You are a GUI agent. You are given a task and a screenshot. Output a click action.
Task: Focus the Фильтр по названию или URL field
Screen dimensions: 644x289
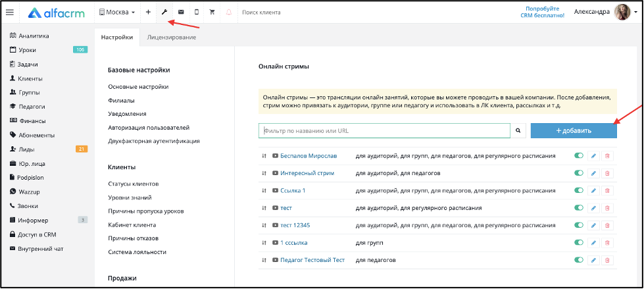[x=384, y=131]
